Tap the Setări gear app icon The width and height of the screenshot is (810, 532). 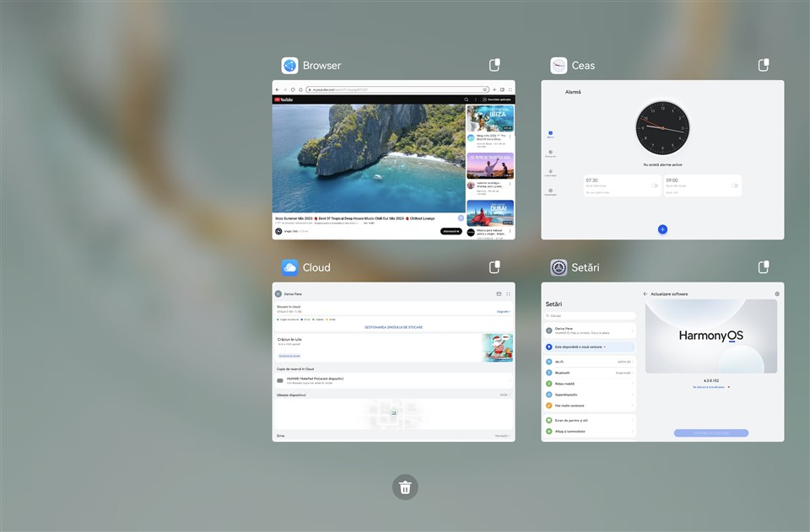(x=559, y=267)
